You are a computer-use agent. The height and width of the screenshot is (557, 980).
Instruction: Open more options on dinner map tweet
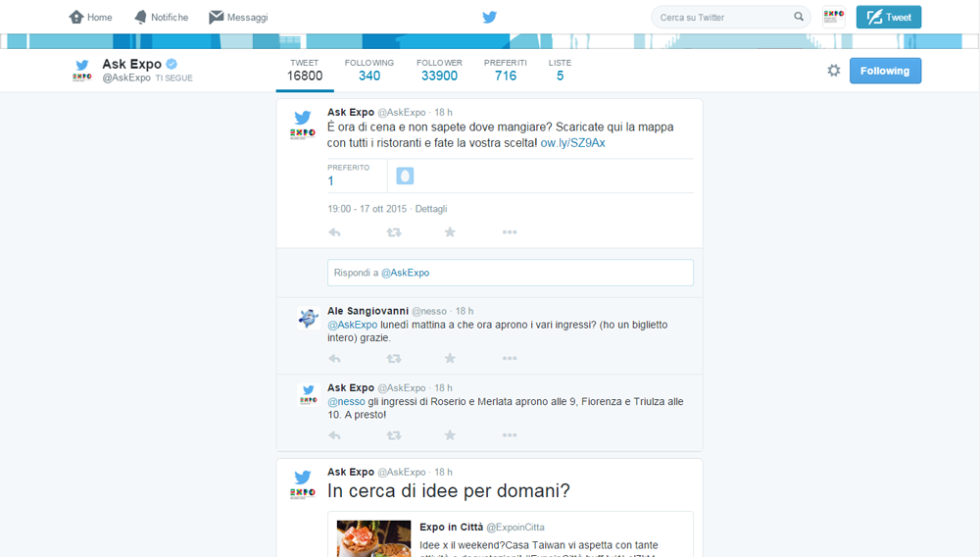coord(510,232)
